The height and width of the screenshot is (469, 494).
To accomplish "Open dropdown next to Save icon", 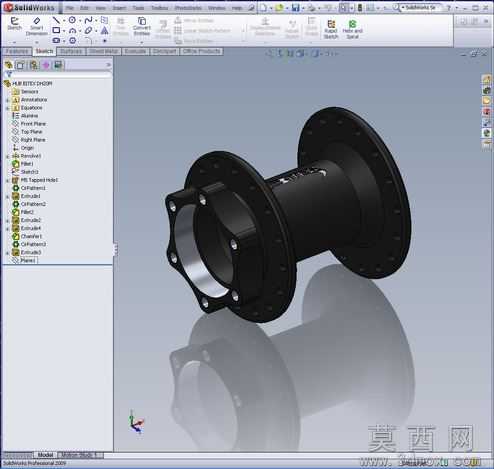I will click(303, 8).
